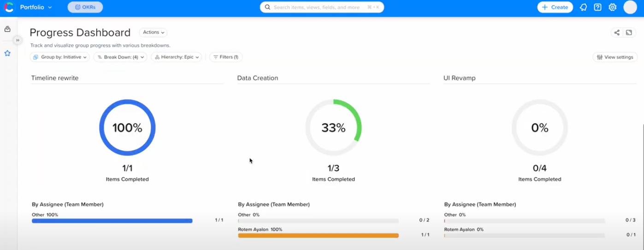
Task: Click the app logo icon in top-left
Action: pos(9,7)
